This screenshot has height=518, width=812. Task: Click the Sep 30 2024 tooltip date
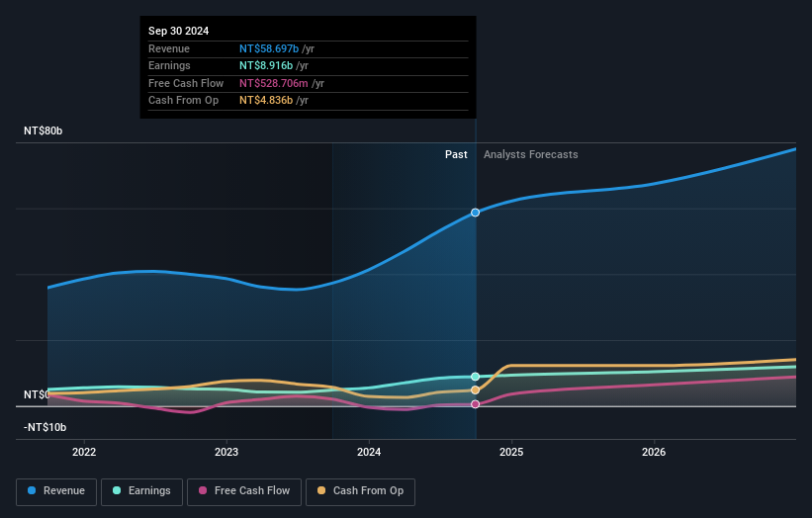[x=179, y=31]
